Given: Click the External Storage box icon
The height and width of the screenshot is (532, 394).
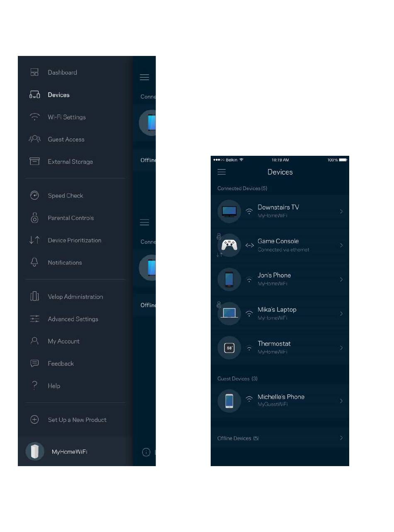Looking at the screenshot, I should coord(34,162).
